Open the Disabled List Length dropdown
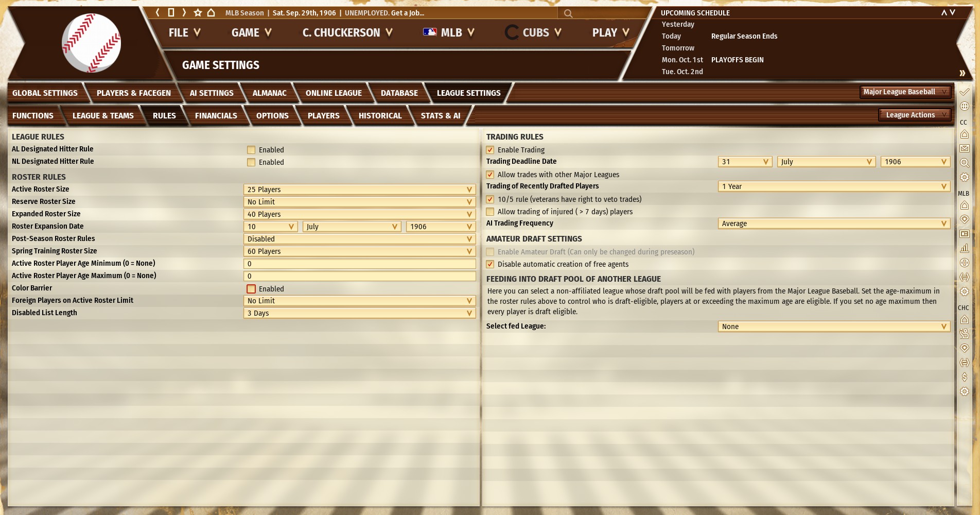980x515 pixels. [359, 313]
